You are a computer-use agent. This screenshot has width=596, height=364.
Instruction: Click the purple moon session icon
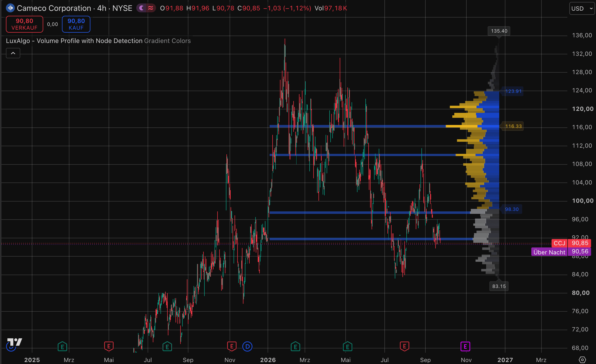(141, 8)
